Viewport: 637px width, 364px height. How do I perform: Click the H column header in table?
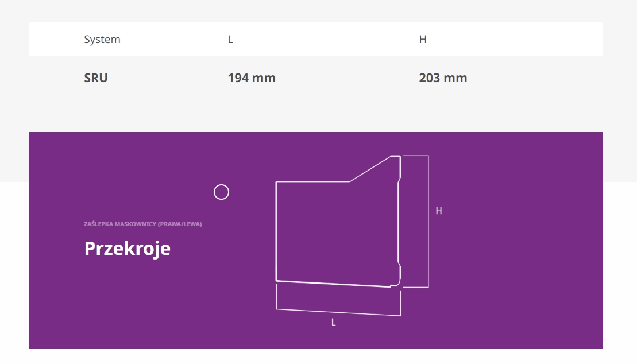[x=423, y=40]
